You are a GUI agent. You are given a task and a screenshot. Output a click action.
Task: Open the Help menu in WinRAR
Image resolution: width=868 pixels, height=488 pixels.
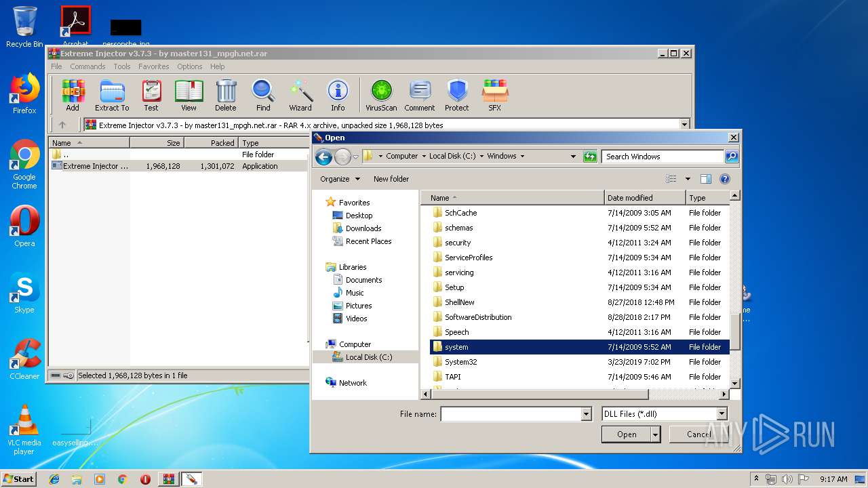pyautogui.click(x=217, y=66)
